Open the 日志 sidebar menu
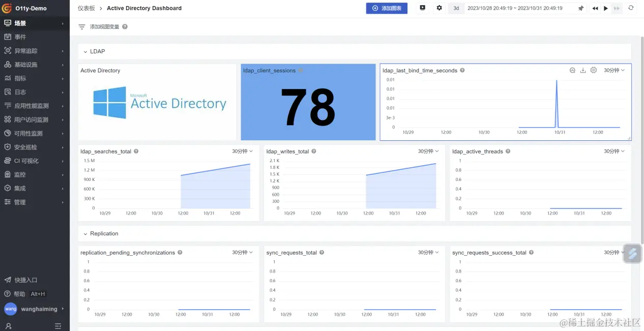This screenshot has height=331, width=644. pyautogui.click(x=35, y=92)
